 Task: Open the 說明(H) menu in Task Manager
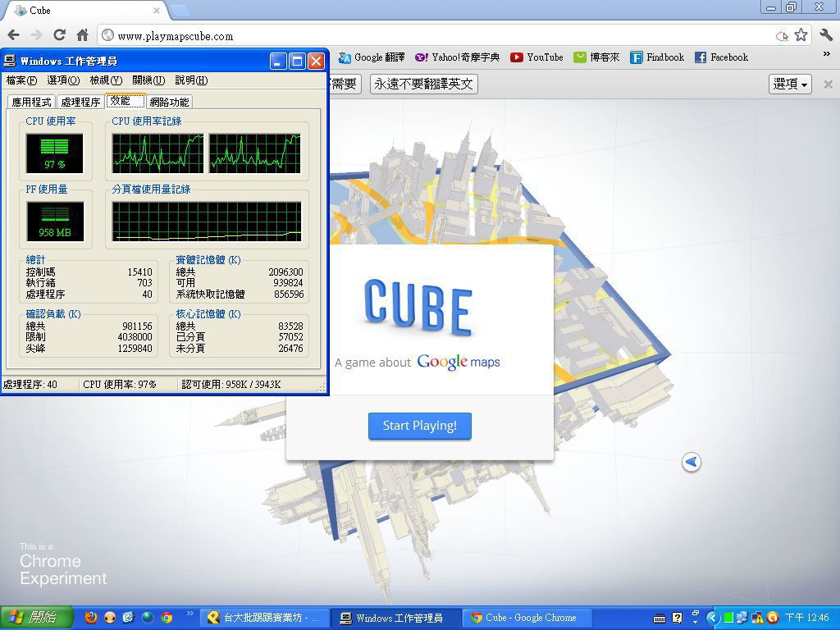click(191, 80)
